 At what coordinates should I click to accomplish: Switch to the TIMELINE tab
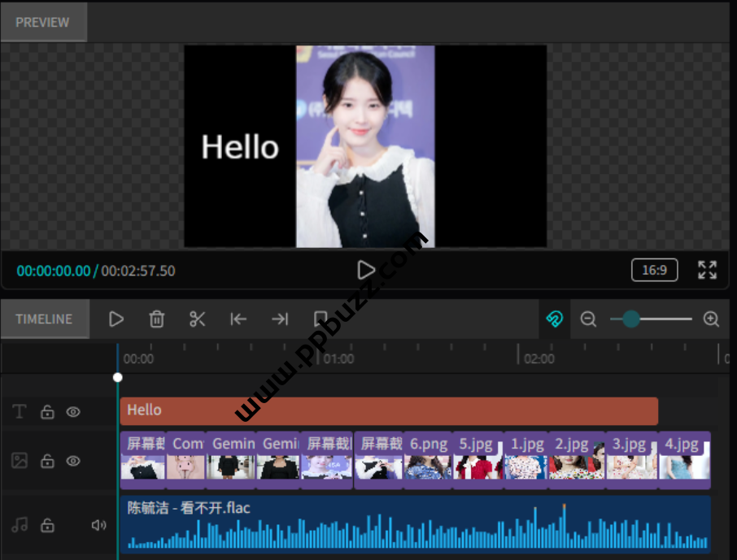[x=44, y=319]
